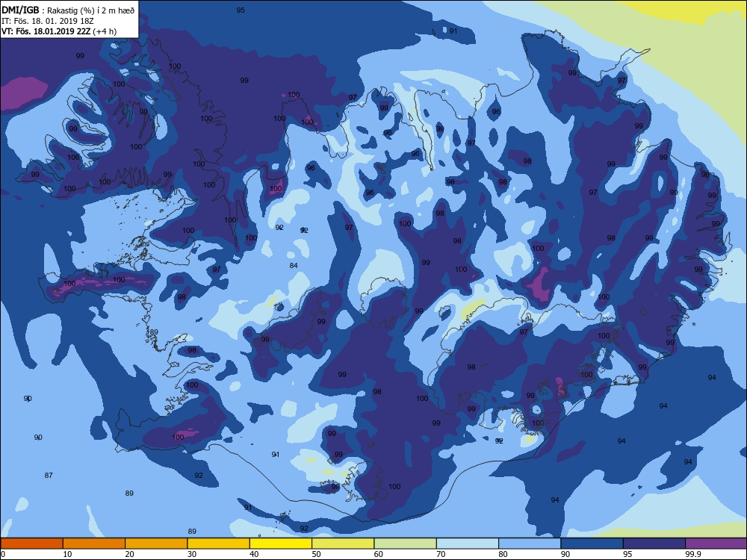Screen dimensions: 747x560
Task: Click the legend scale label '99.9'
Action: pos(693,554)
